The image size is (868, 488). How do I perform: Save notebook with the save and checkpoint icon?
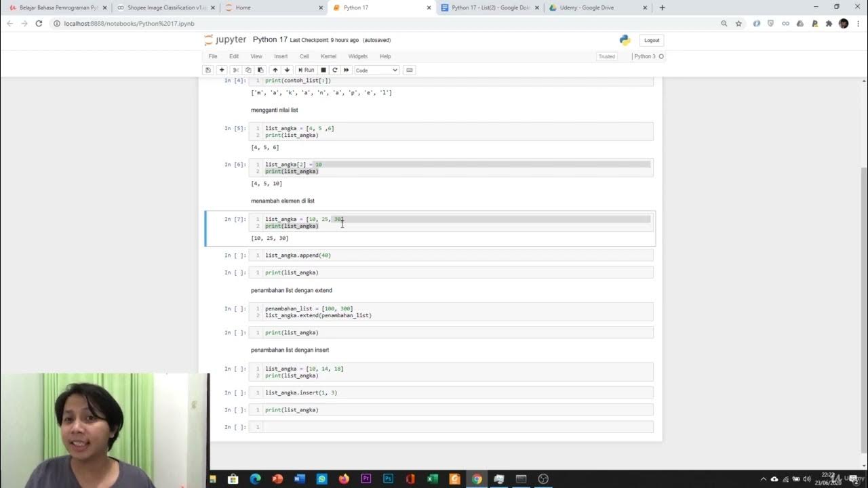point(208,70)
